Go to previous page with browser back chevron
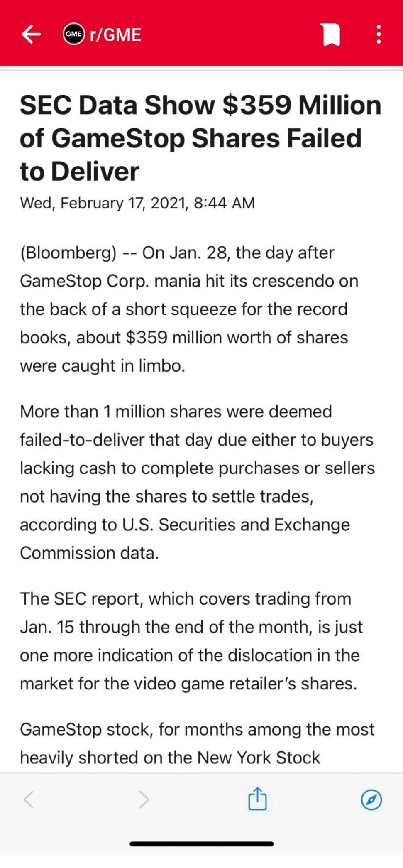The image size is (403, 868). (x=28, y=799)
